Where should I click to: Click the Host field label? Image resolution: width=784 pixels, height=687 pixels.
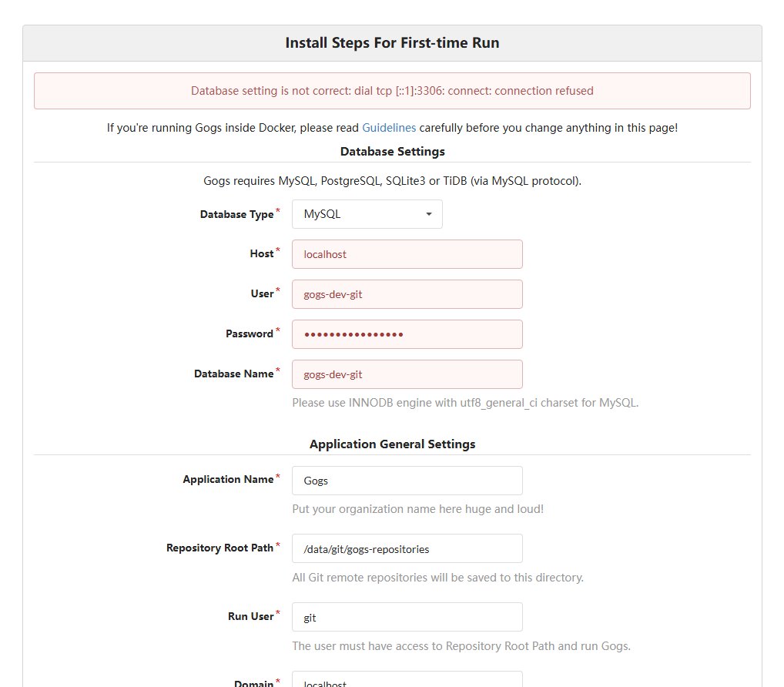(262, 253)
